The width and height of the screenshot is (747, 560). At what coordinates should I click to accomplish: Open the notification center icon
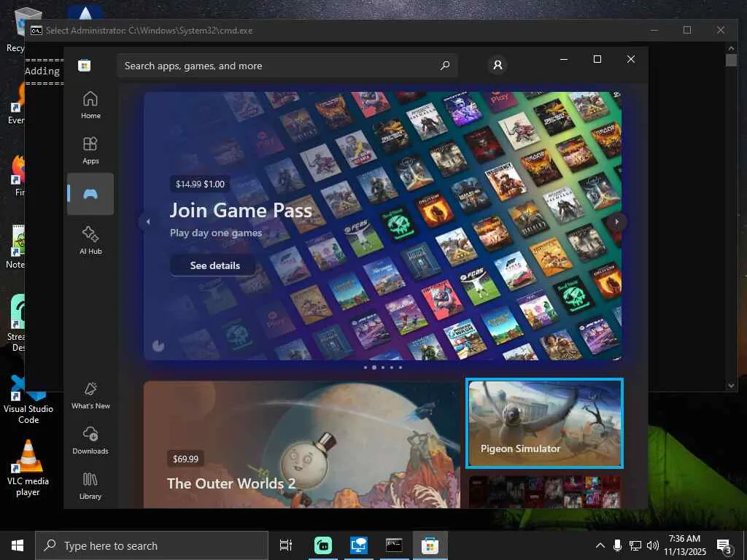pyautogui.click(x=724, y=545)
